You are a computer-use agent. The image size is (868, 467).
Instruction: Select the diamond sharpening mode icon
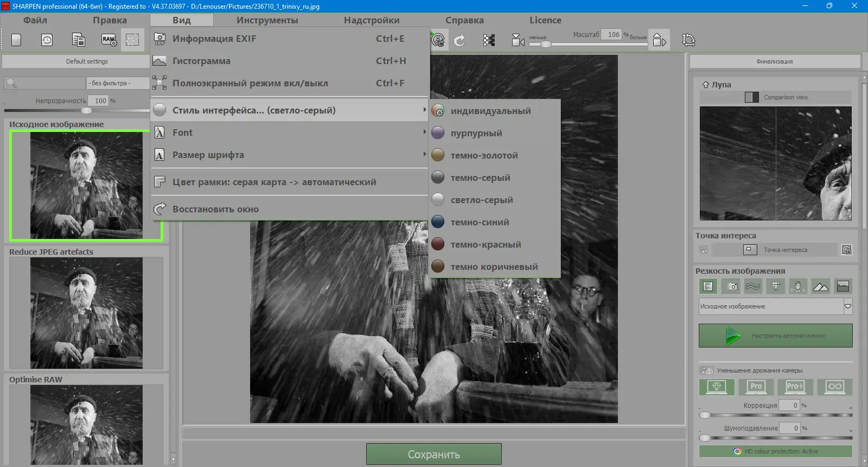pyautogui.click(x=776, y=286)
